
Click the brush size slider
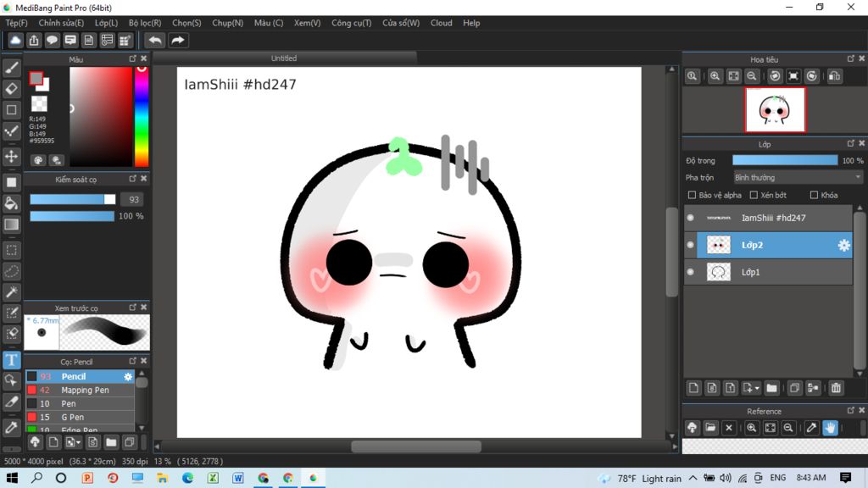pos(73,199)
